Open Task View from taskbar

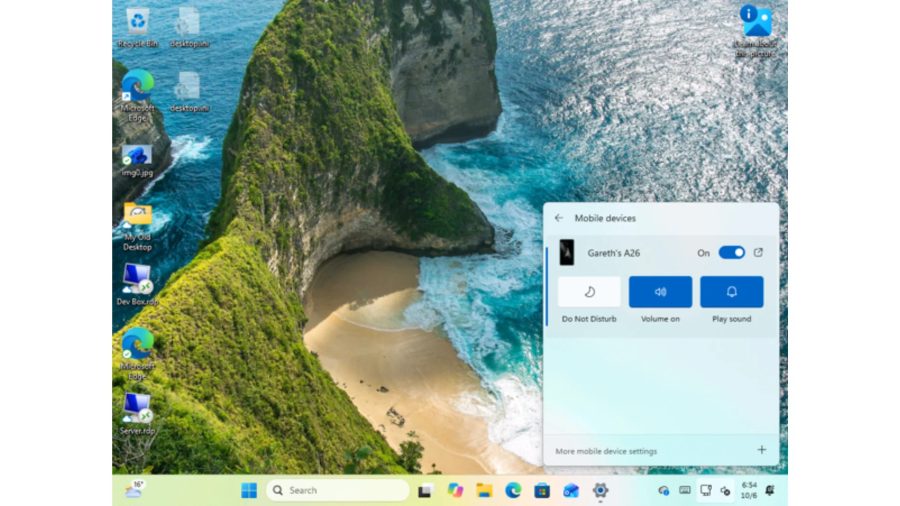tap(425, 491)
